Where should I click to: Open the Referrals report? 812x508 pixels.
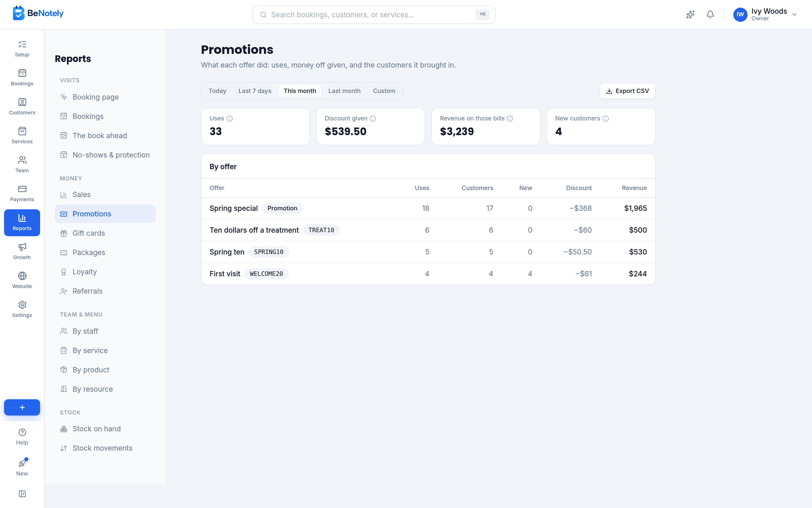tap(105, 291)
